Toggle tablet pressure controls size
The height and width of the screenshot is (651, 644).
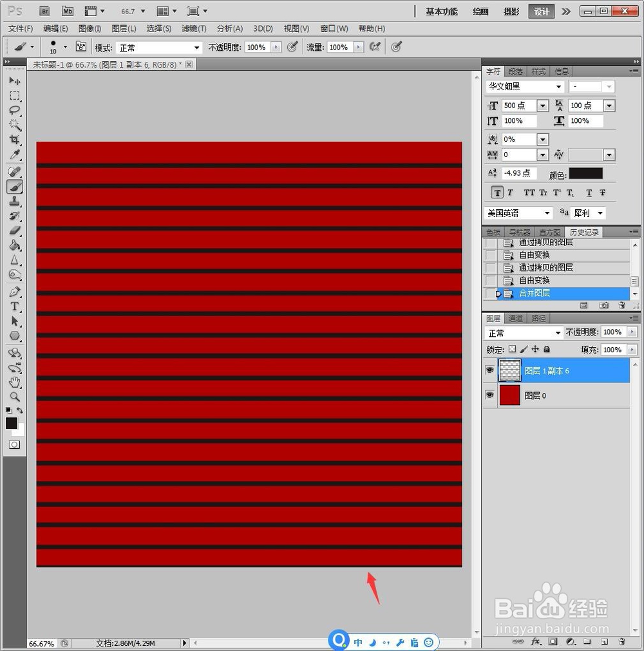coord(396,47)
